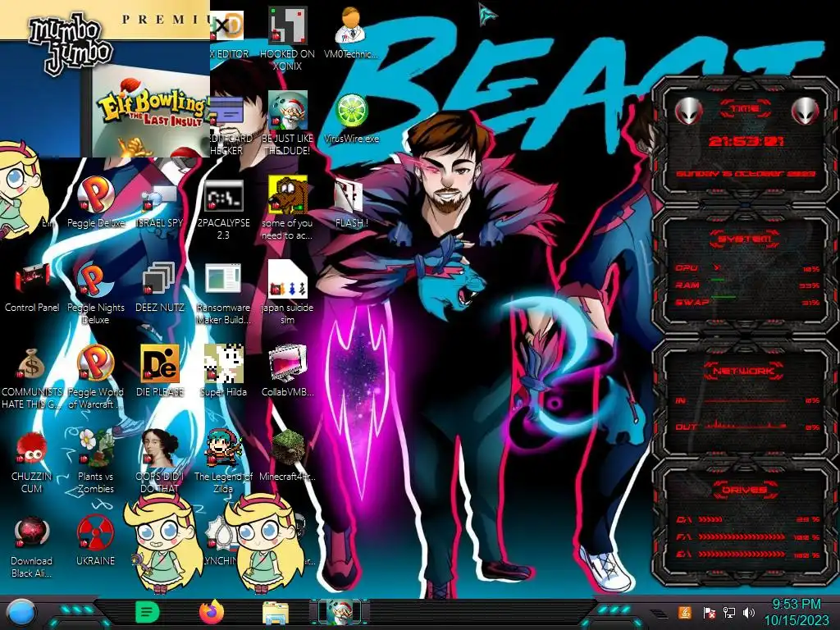Click the SYSTEM widget header

pos(745,239)
